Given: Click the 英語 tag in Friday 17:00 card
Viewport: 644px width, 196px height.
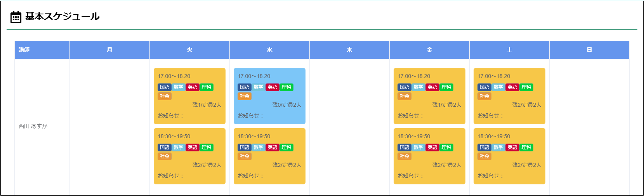Looking at the screenshot, I should tap(432, 87).
